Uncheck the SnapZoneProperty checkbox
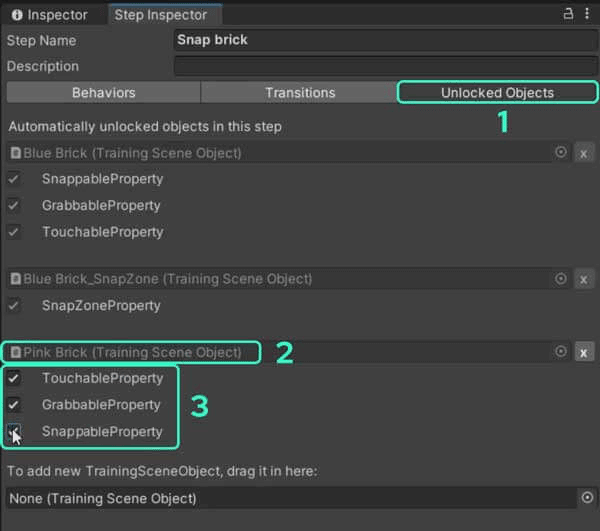Screen dimensions: 600x531 [14, 305]
